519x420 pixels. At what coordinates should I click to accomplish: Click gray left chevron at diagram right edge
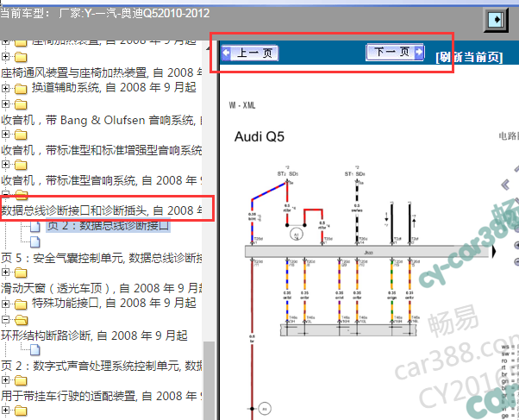(505, 185)
